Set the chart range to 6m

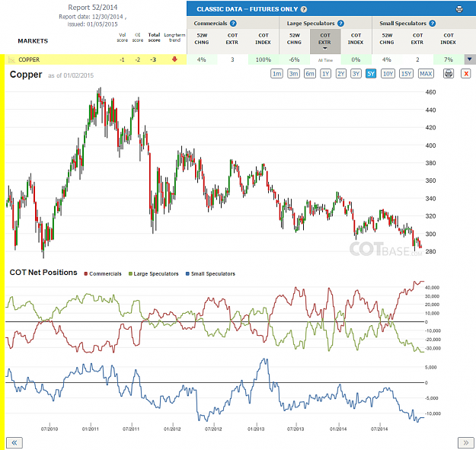pyautogui.click(x=310, y=74)
